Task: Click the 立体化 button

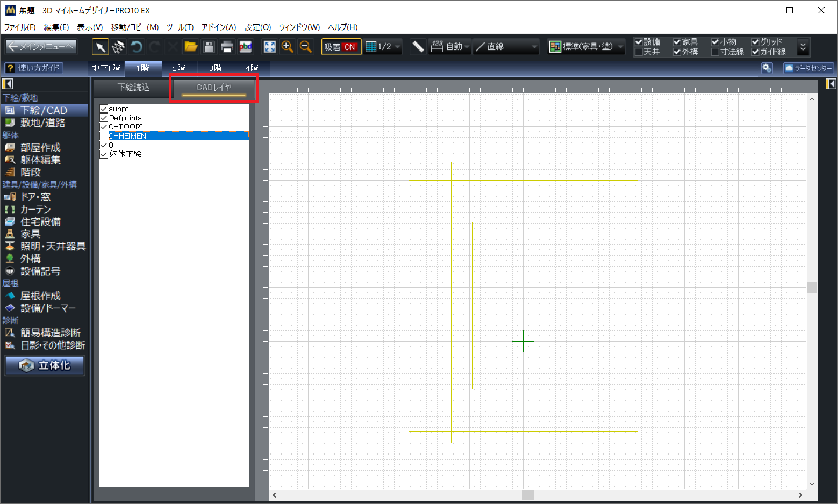Action: click(x=45, y=365)
